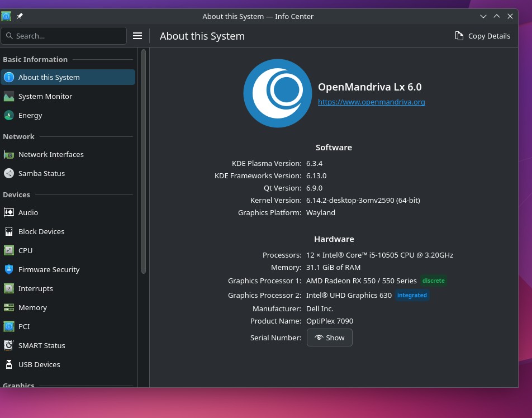Open the openmandriva.org link
Viewport: 532px width, 418px height.
pos(371,102)
